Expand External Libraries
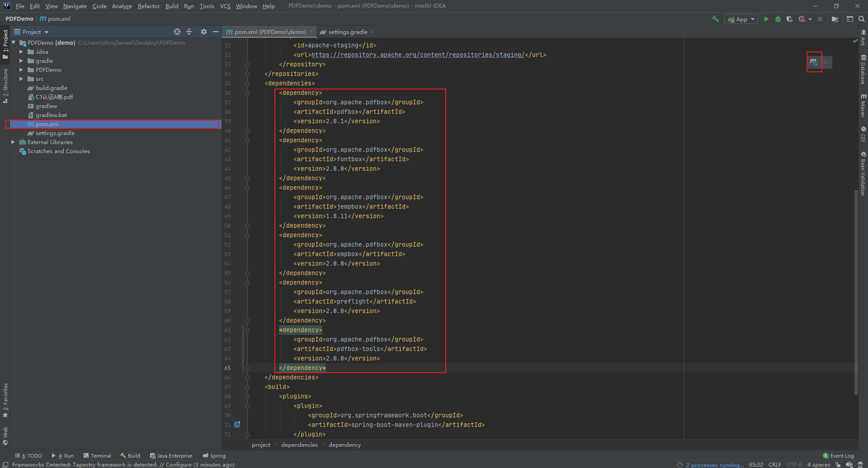The height and width of the screenshot is (468, 868). 14,142
